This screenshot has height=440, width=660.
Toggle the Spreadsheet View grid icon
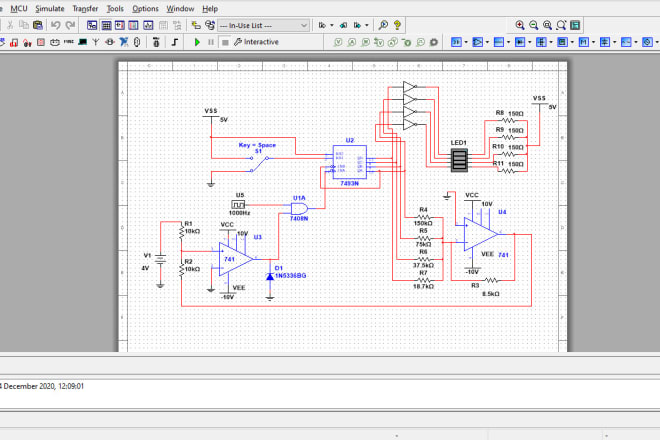(x=106, y=25)
